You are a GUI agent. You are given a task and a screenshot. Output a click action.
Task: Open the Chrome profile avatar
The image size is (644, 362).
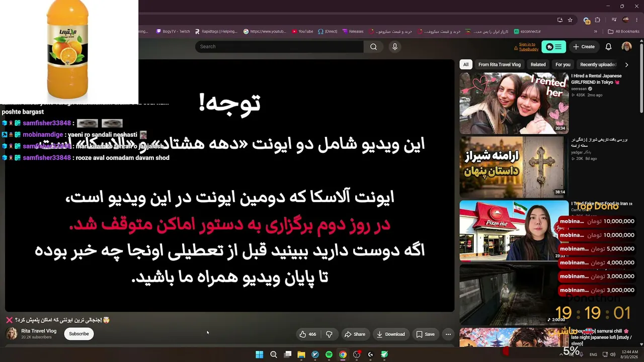coord(626,20)
